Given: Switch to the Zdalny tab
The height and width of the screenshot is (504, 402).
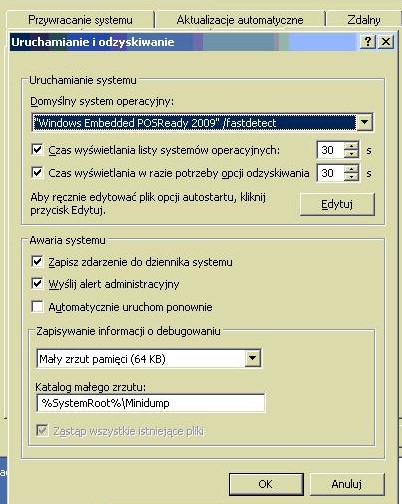Looking at the screenshot, I should [364, 20].
